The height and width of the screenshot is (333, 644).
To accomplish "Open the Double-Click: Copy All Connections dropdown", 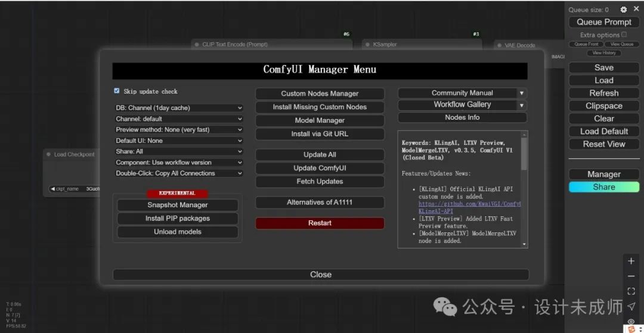I will [x=179, y=173].
